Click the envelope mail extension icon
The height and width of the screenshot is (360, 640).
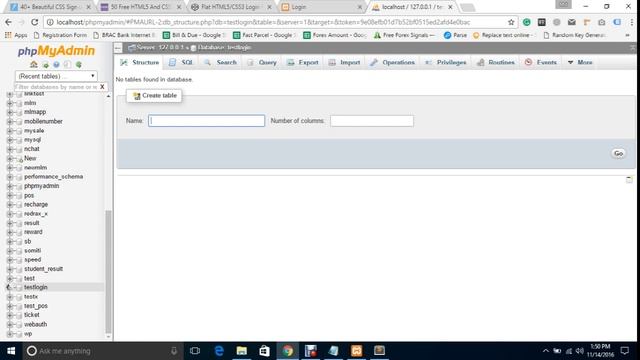(571, 22)
